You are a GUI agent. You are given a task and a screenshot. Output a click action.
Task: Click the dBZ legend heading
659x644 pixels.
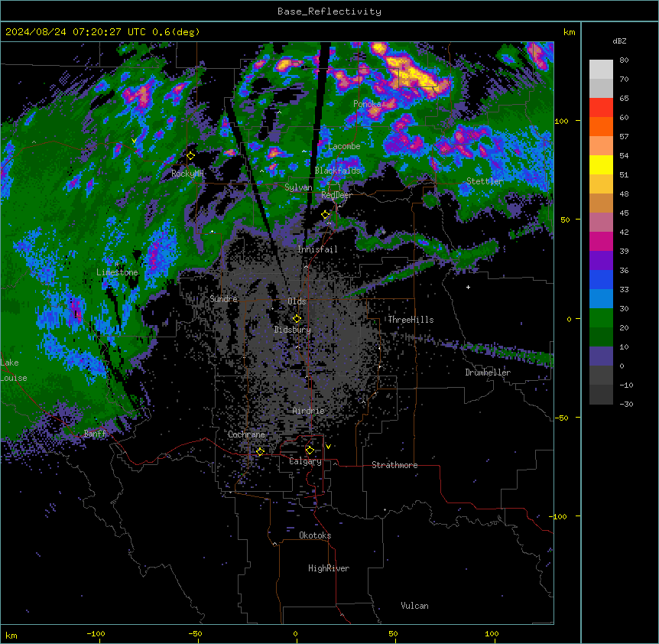click(619, 41)
